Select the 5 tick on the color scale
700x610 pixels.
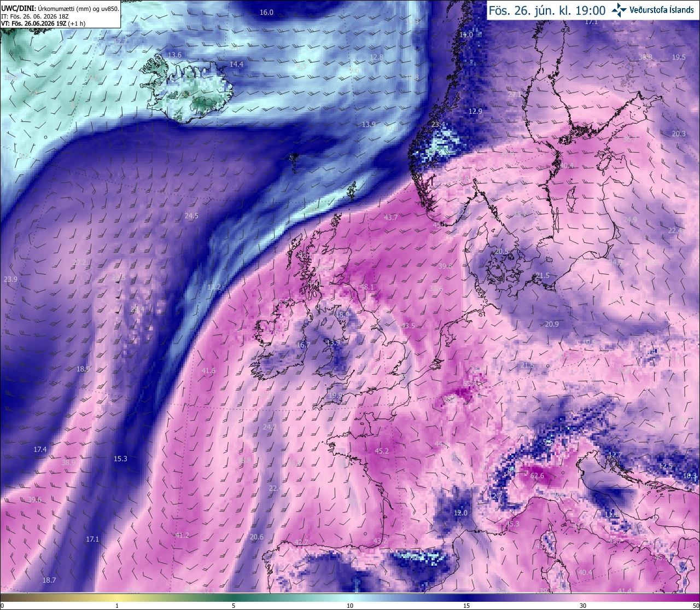(x=234, y=606)
